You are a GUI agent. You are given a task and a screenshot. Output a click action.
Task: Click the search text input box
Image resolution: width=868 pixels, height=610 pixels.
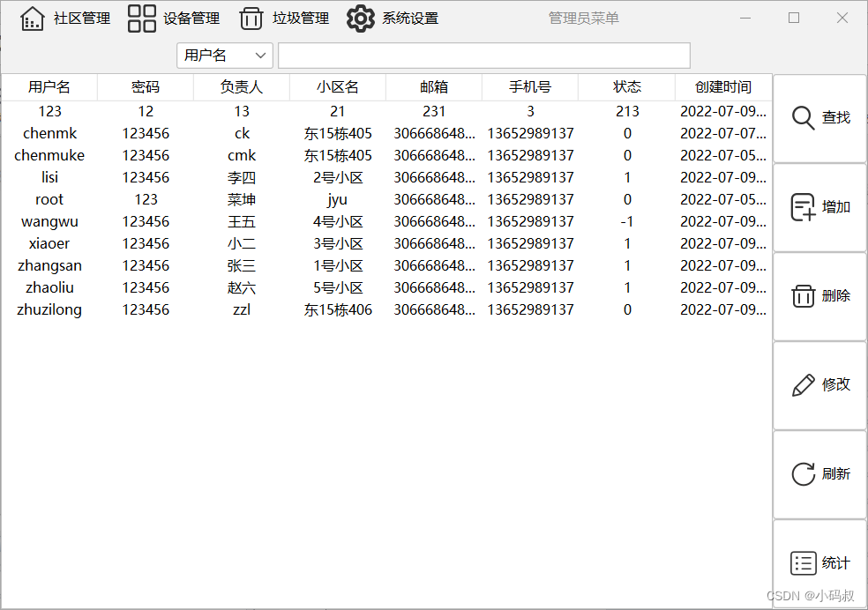click(x=483, y=56)
